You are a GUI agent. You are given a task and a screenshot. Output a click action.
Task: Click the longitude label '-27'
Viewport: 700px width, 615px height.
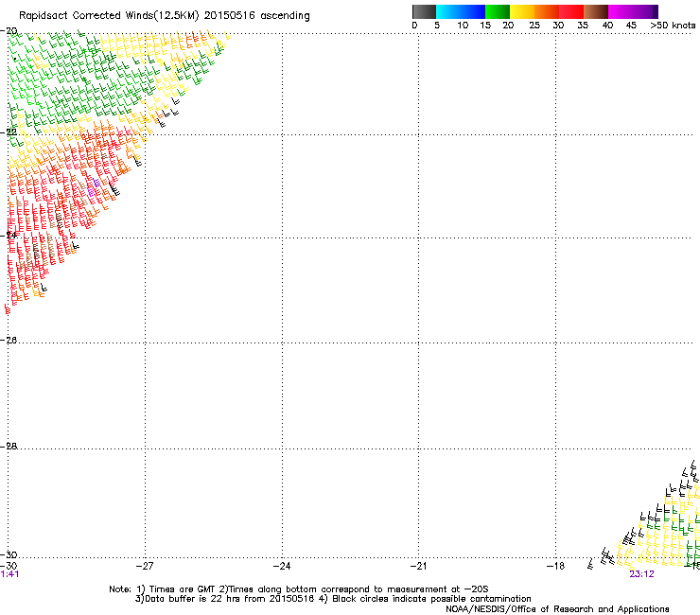click(145, 566)
